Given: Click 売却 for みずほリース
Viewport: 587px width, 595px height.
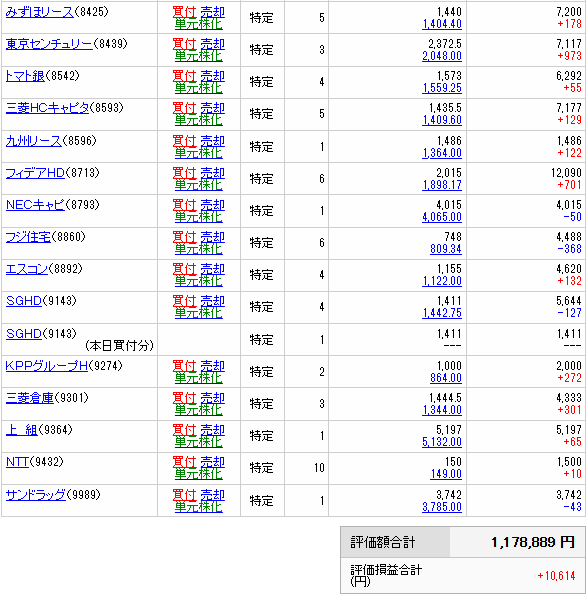Looking at the screenshot, I should coord(212,12).
